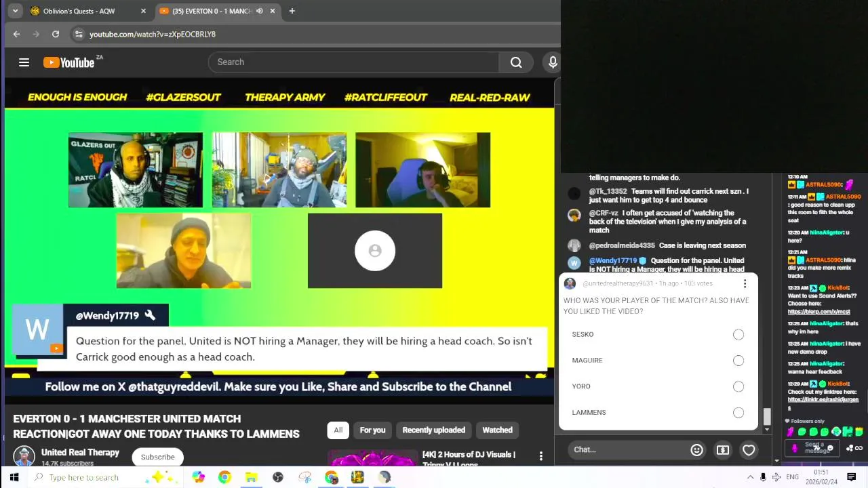Open the 2 Hours of DJ Visuals video title

pyautogui.click(x=469, y=458)
